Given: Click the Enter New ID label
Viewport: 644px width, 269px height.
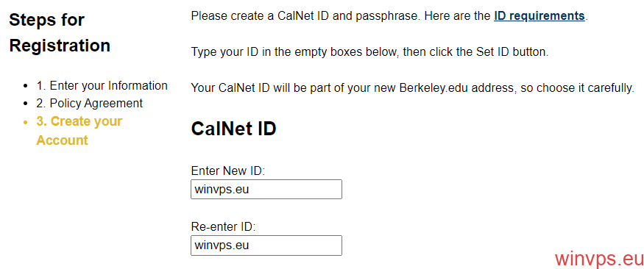Looking at the screenshot, I should pos(228,171).
